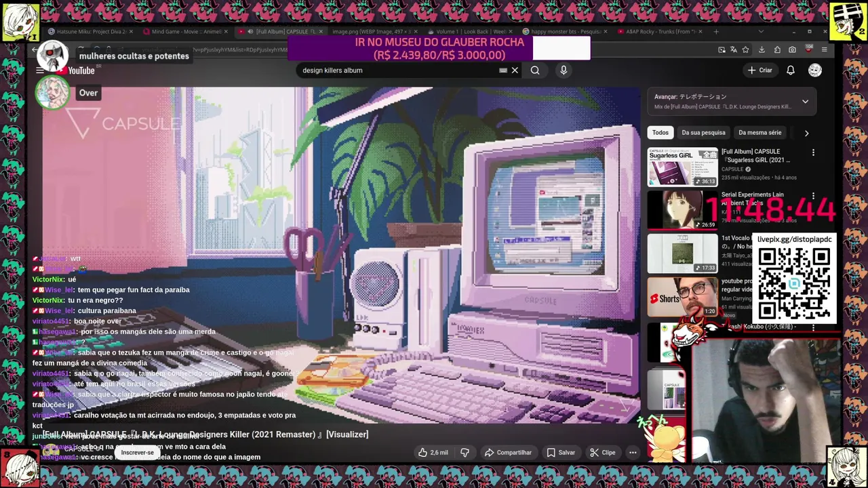Start voice search with the microphone

pyautogui.click(x=564, y=70)
